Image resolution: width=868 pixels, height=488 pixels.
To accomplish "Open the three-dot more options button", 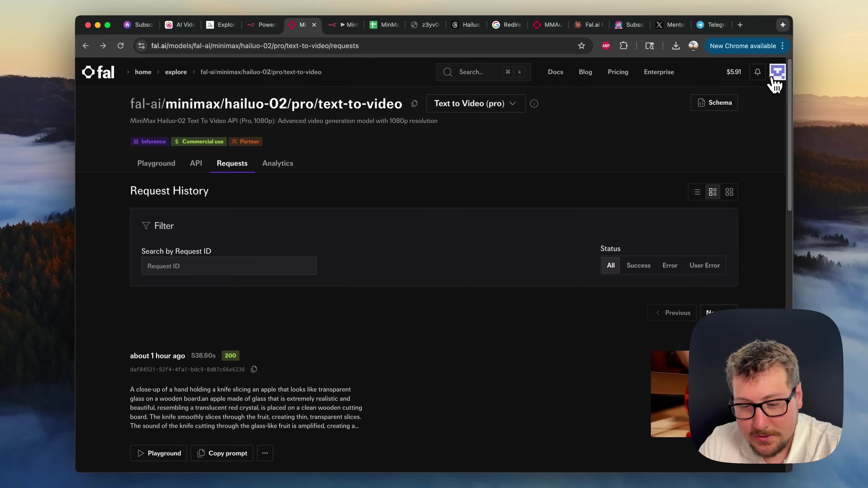I will tap(265, 453).
